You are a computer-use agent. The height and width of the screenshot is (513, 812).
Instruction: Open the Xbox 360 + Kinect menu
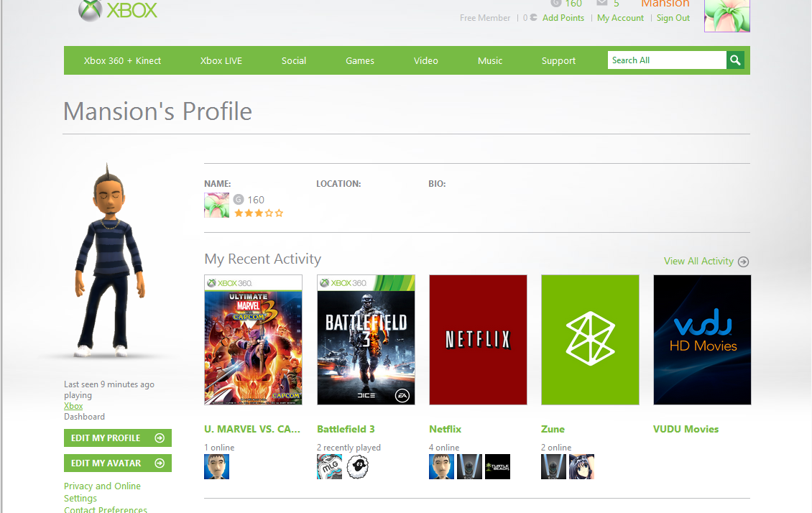point(122,60)
